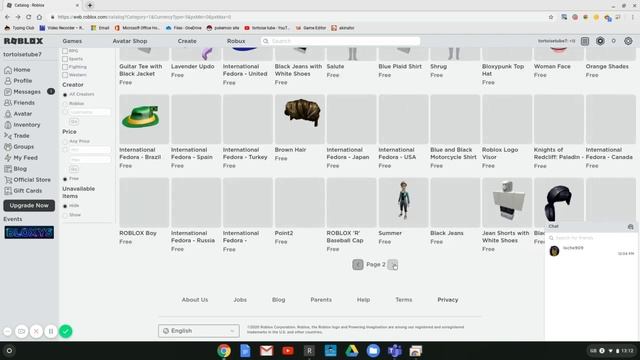640x360 pixels.
Task: Check the Sports genre checkbox
Action: tap(65, 59)
